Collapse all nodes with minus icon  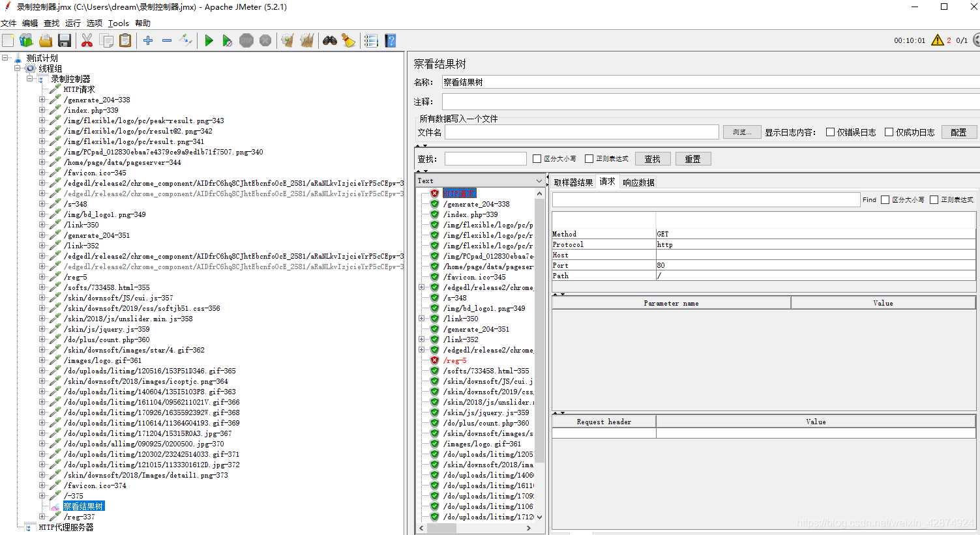click(167, 40)
